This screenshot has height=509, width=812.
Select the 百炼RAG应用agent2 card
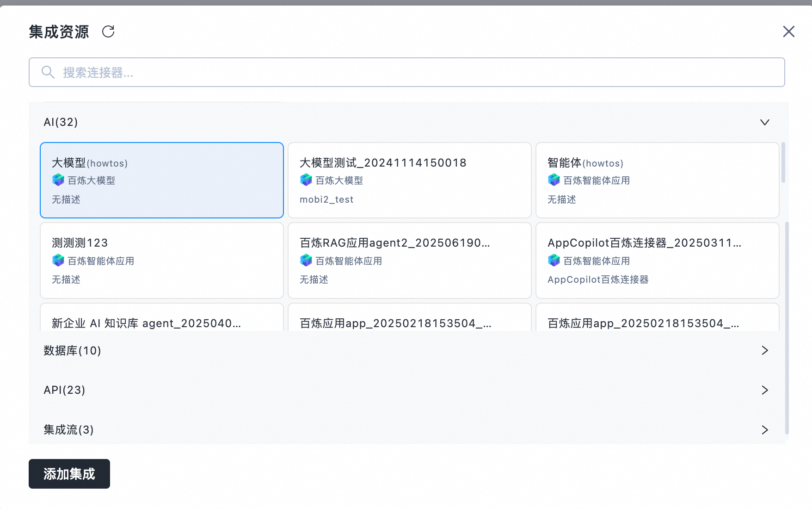click(410, 261)
